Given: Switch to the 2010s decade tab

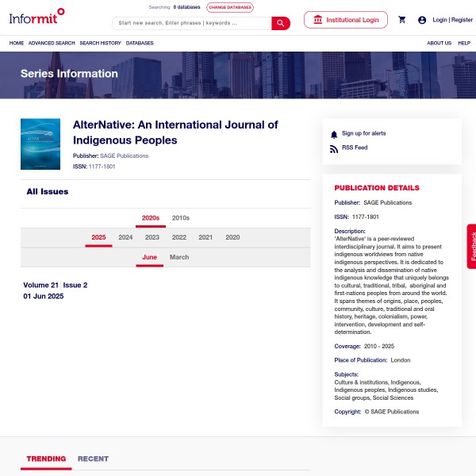Looking at the screenshot, I should tap(181, 217).
